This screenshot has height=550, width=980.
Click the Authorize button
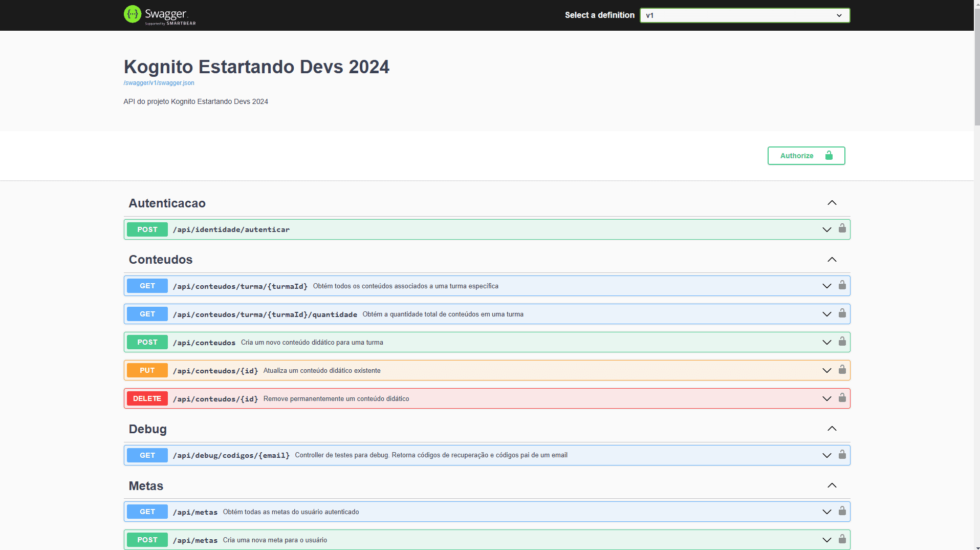point(805,156)
